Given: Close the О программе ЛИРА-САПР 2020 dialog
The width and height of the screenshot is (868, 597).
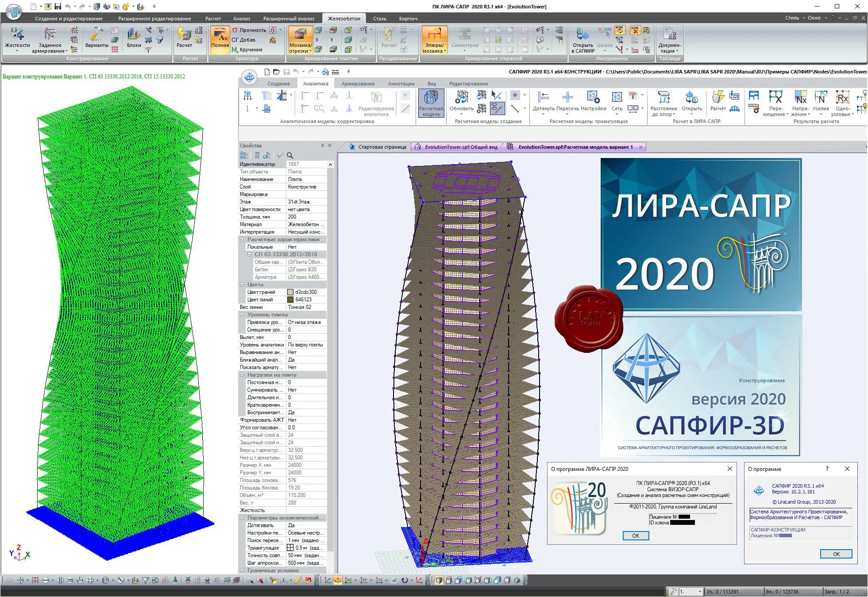Looking at the screenshot, I should [729, 469].
